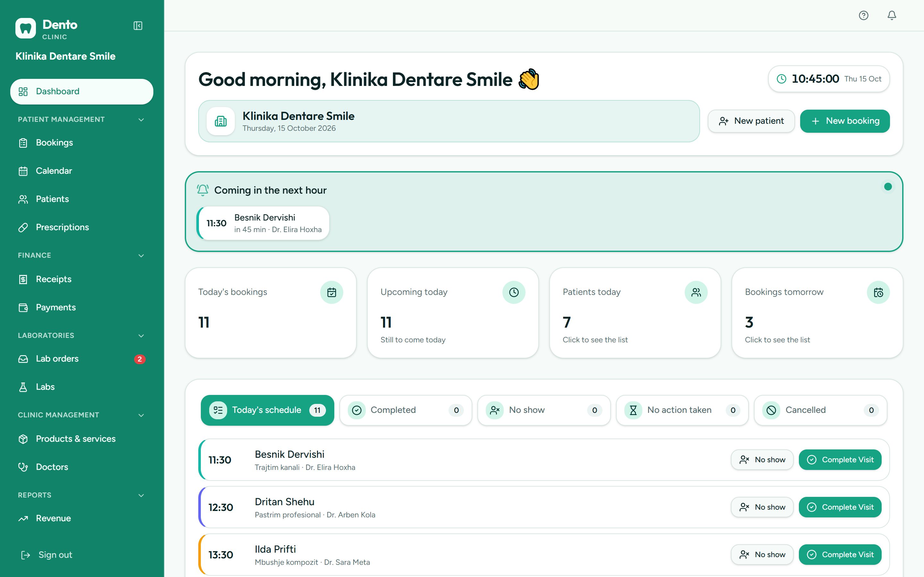This screenshot has width=924, height=577.
Task: Click the Patients today people icon
Action: click(x=696, y=292)
